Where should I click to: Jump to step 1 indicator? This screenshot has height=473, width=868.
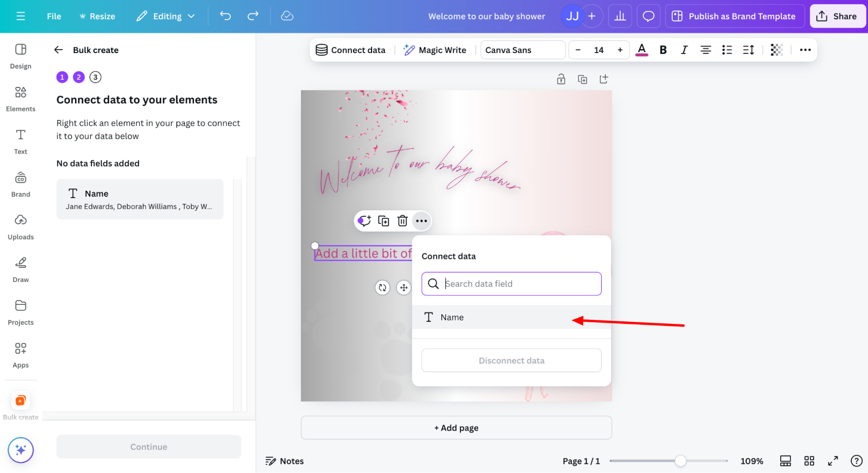(x=62, y=77)
